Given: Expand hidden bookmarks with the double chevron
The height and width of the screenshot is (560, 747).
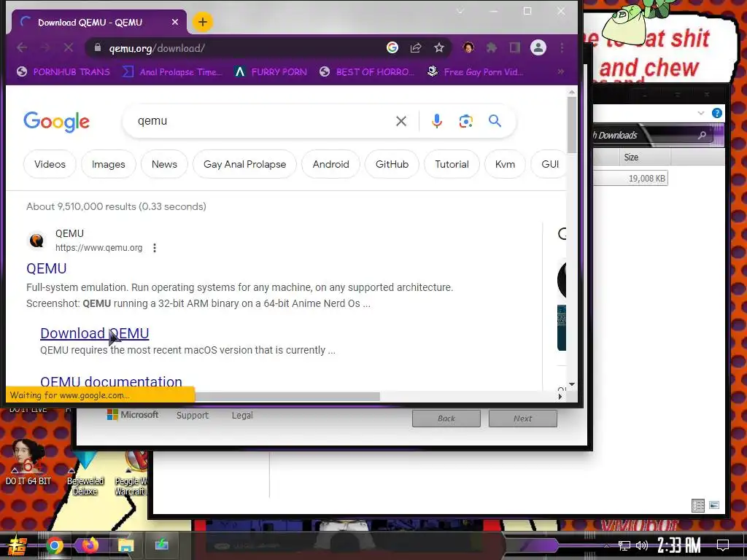Looking at the screenshot, I should coord(561,71).
